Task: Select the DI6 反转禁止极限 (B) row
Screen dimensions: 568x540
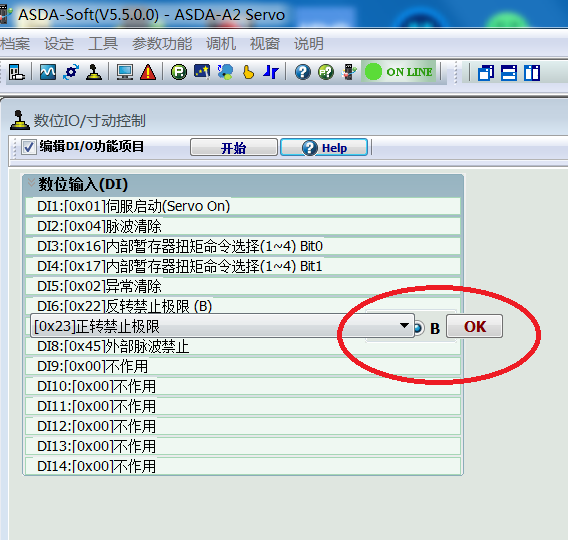Action: 243,306
